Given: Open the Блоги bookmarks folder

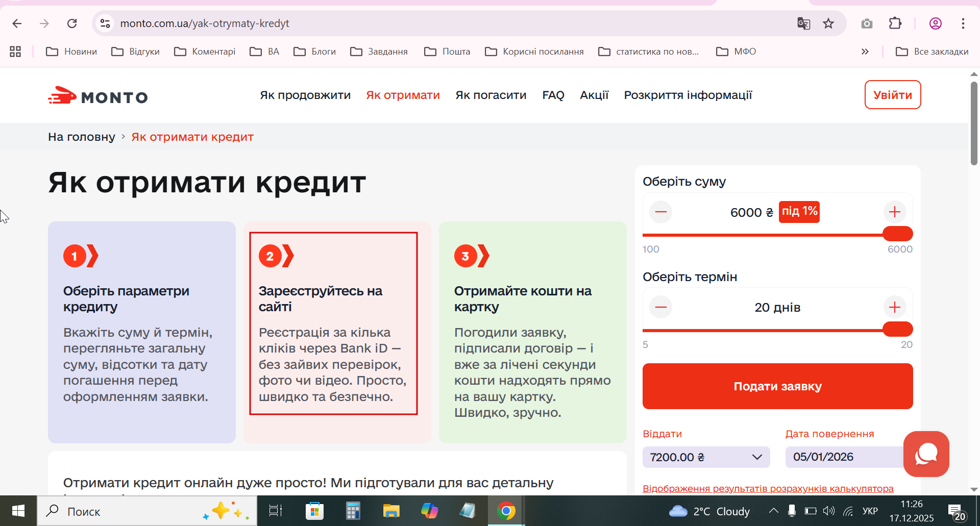Looking at the screenshot, I should pos(315,52).
